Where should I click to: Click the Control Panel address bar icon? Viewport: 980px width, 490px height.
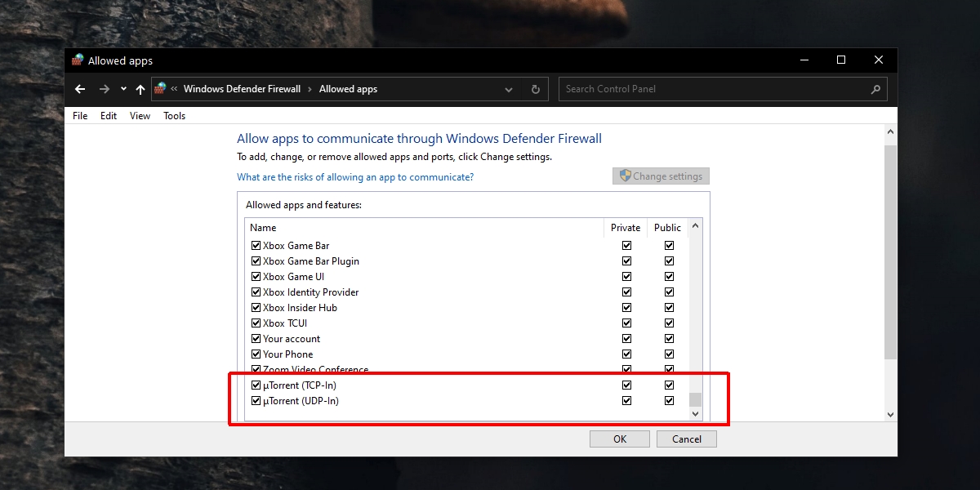click(x=160, y=88)
